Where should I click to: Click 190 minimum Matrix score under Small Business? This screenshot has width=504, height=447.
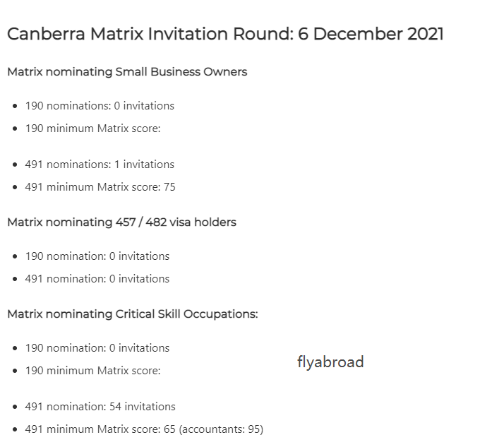[x=92, y=129]
